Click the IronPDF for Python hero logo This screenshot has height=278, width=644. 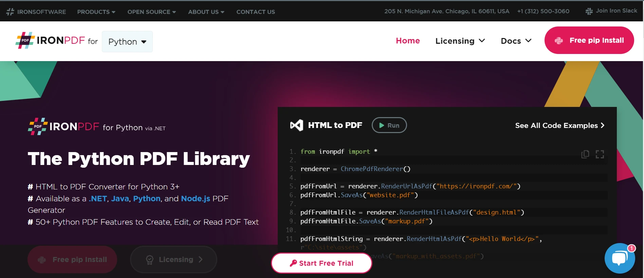coord(97,127)
